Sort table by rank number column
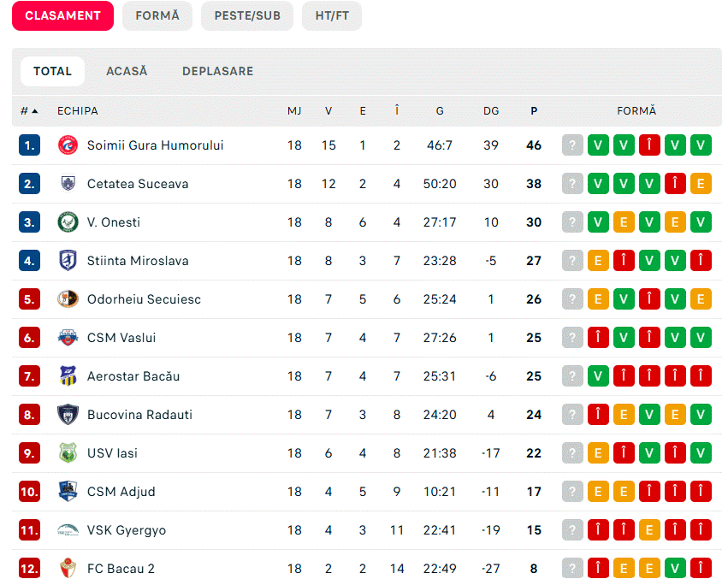Viewport: 728px width, 579px height. coord(29,111)
